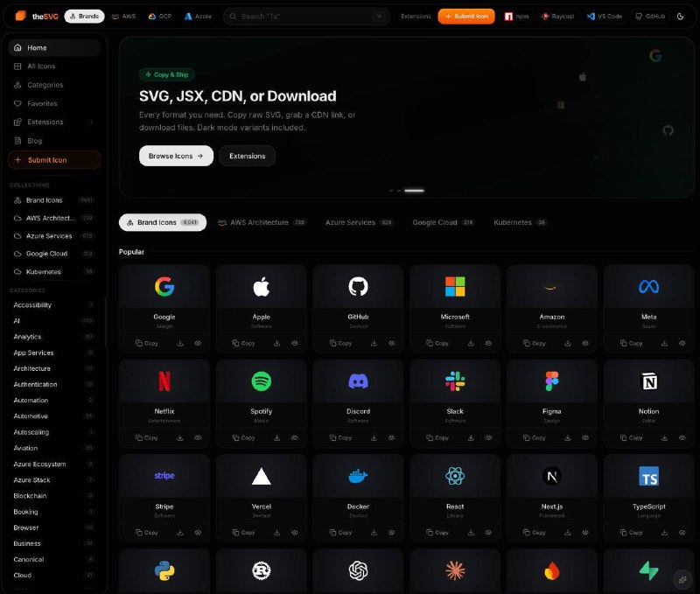Select Blockchain category in sidebar

click(x=53, y=496)
